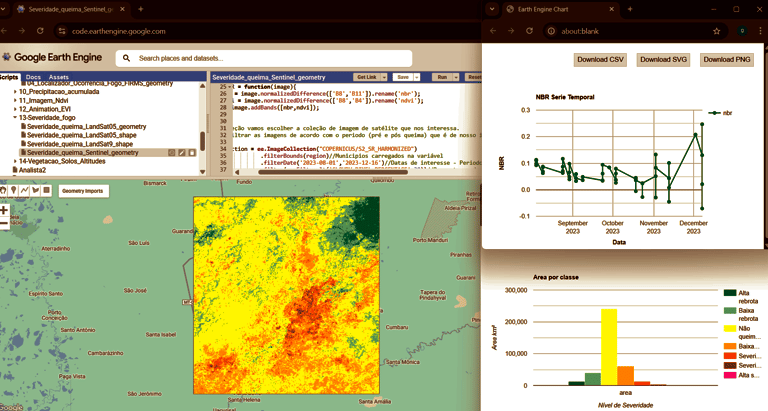Collapse the 13-Severidade_fogo folder

click(x=15, y=118)
